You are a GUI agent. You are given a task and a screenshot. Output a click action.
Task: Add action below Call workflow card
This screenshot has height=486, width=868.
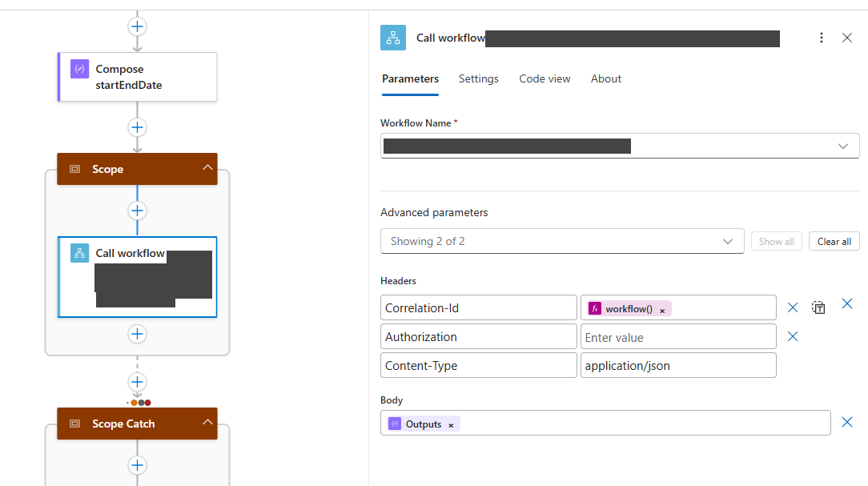point(138,334)
